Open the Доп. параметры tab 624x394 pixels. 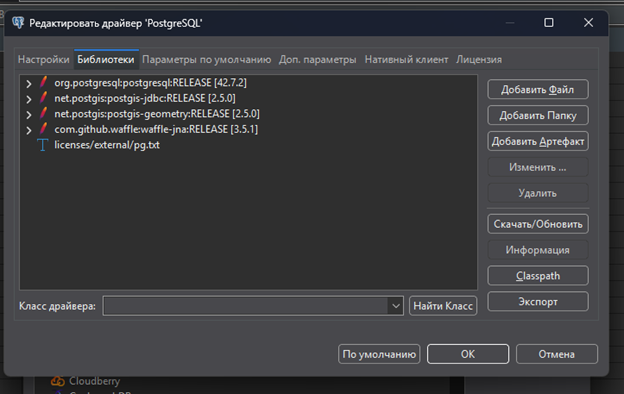pyautogui.click(x=318, y=60)
